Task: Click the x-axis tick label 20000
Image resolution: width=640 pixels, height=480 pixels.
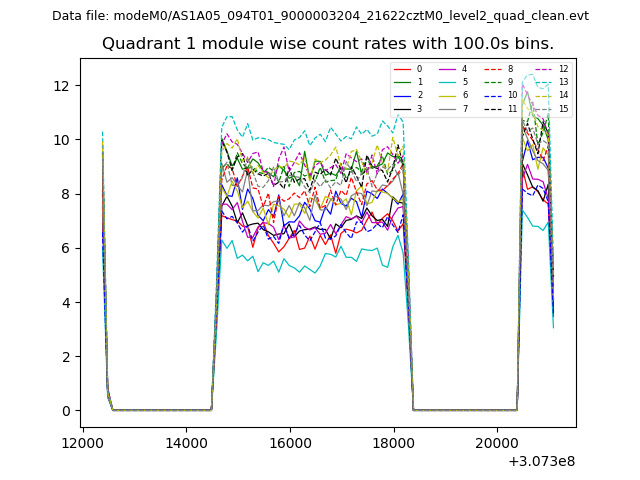Action: tap(497, 441)
